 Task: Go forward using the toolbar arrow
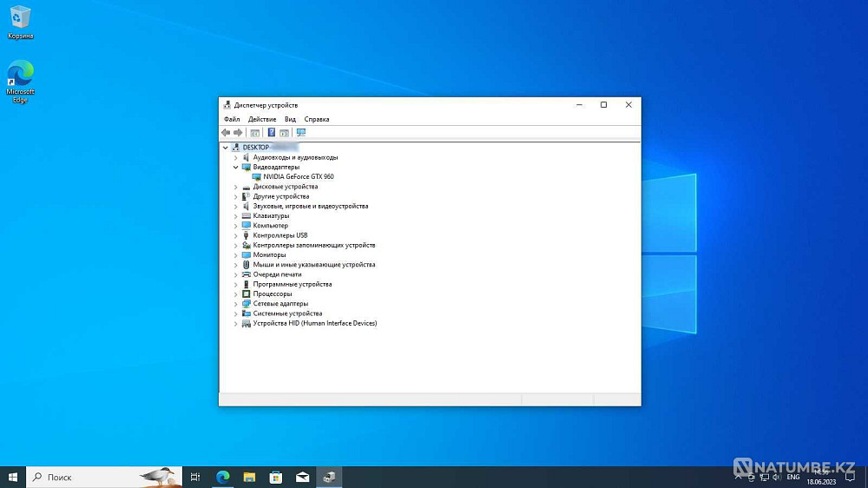pos(238,133)
